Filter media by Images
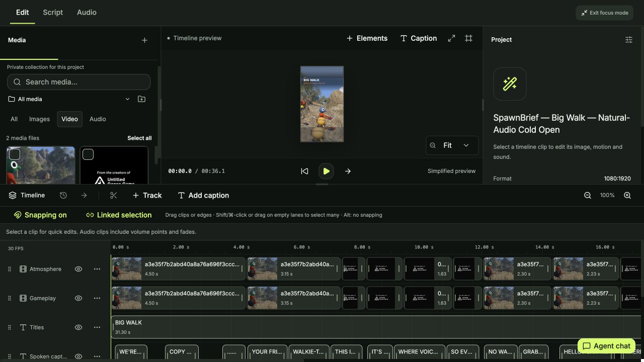Image resolution: width=644 pixels, height=362 pixels. tap(39, 119)
